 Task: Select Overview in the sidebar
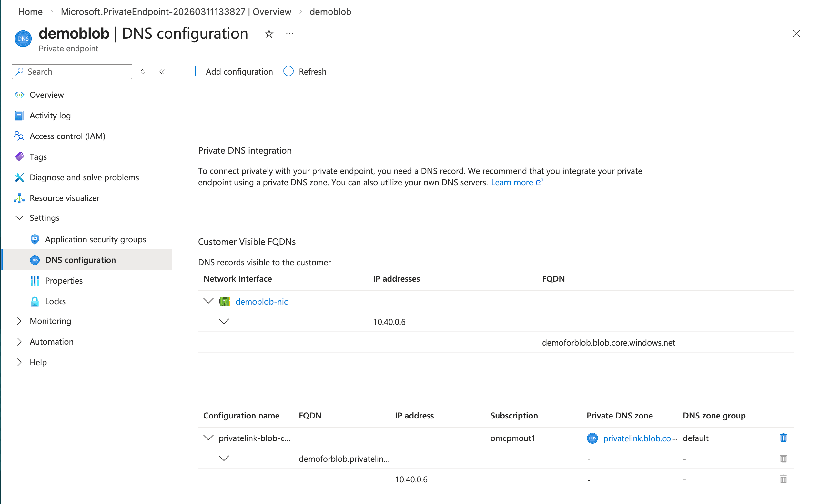tap(46, 95)
